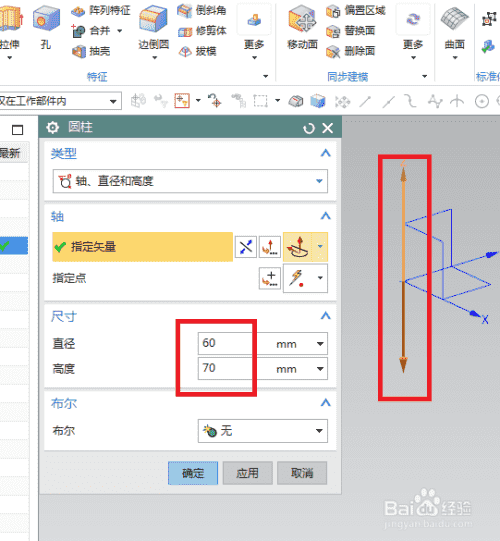Choose Pattern Feature (阵列特征) command

tap(101, 10)
